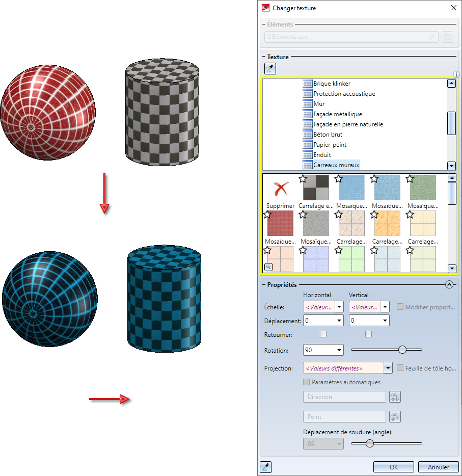Select Façade en pierre naturelle category
Screen dimensions: 462x476
348,124
